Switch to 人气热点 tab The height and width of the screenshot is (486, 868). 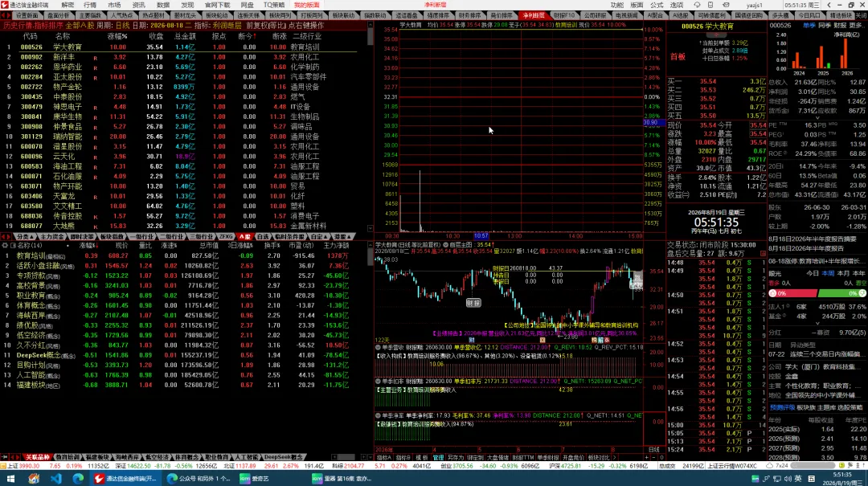pyautogui.click(x=122, y=15)
